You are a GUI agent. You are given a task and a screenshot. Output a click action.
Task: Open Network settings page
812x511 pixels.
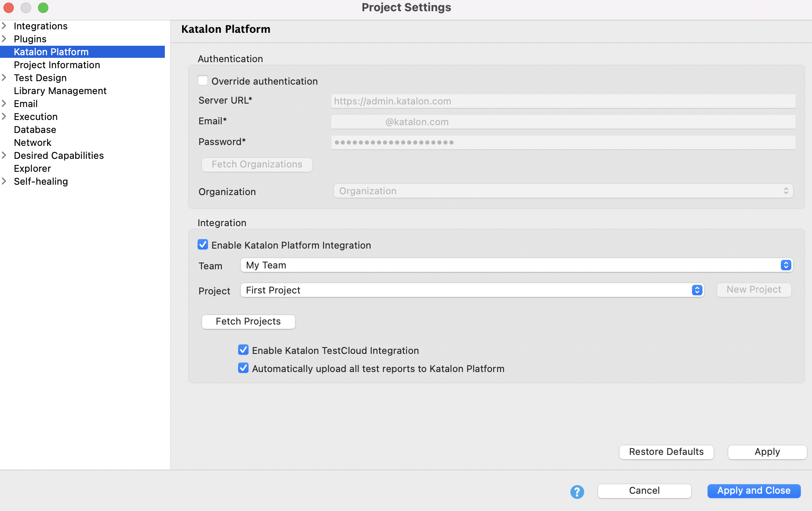(x=32, y=142)
